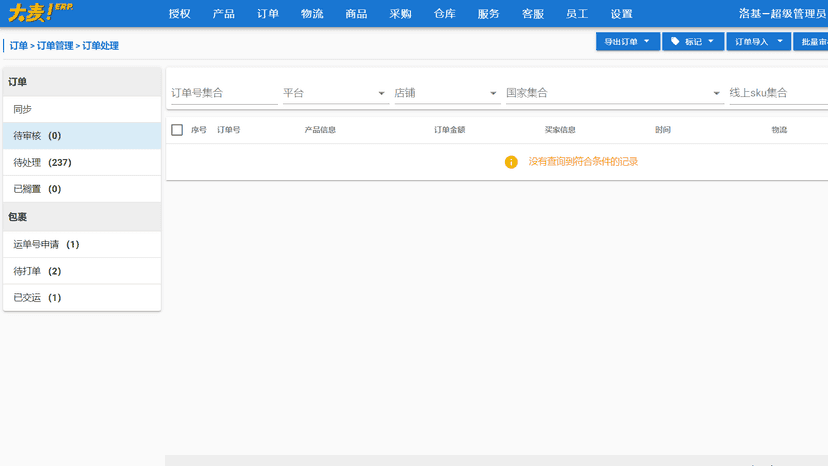Viewport: 828px width, 466px height.
Task: Click the 批量审 button
Action: coord(811,42)
